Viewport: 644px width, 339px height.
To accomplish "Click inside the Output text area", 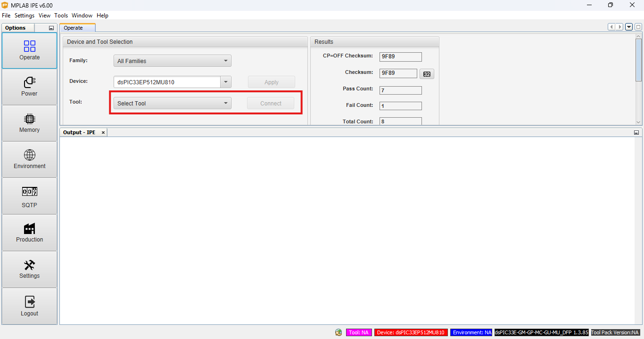I will click(x=347, y=231).
